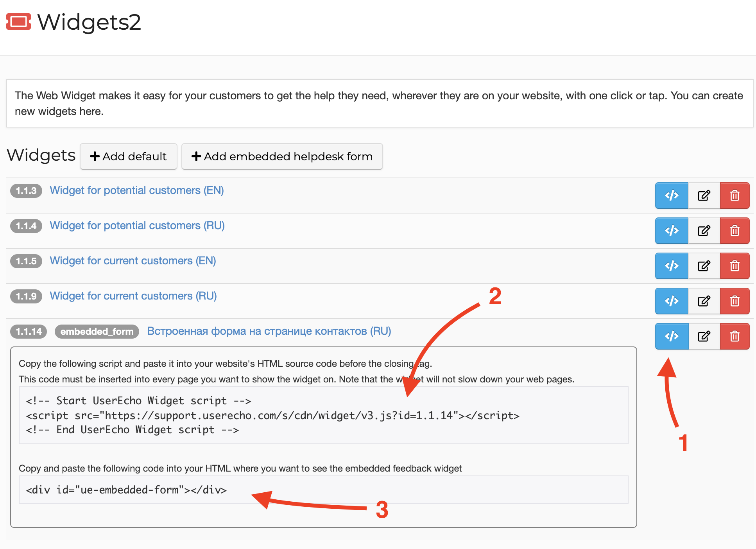Click the embedded_form tag badge
The image size is (756, 549).
[97, 332]
